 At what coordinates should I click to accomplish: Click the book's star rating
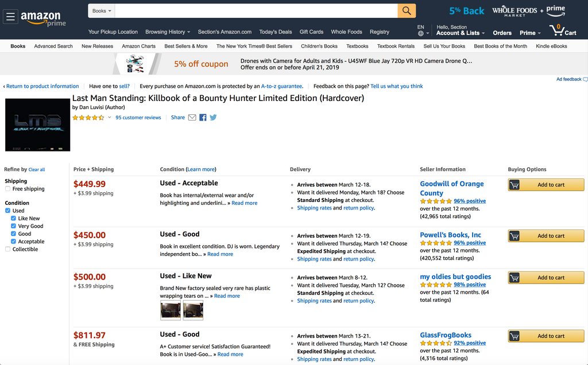(88, 118)
